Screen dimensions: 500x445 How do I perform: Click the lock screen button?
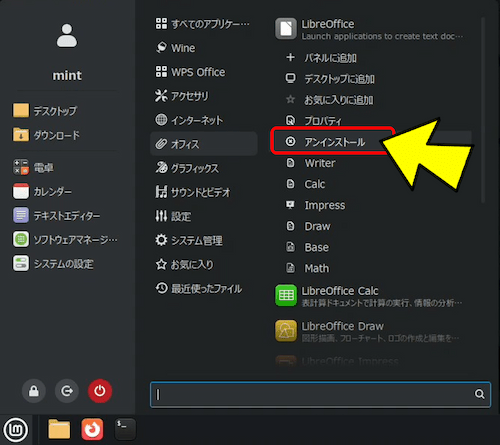click(34, 391)
